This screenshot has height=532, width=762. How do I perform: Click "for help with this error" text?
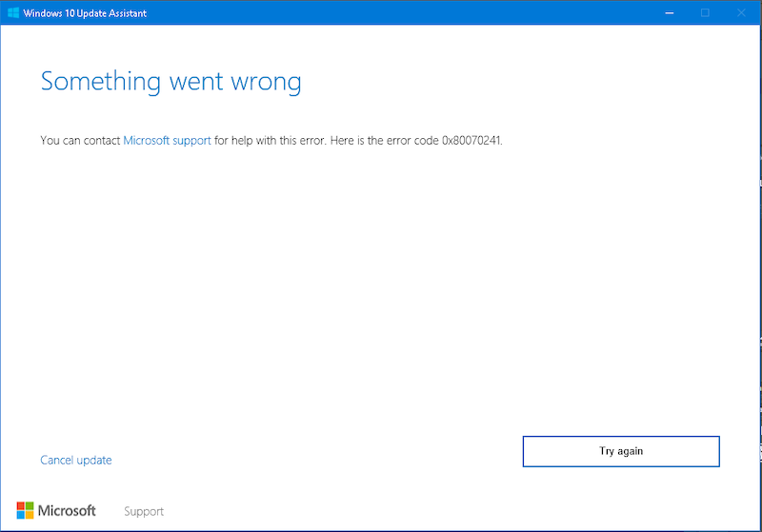click(x=270, y=141)
